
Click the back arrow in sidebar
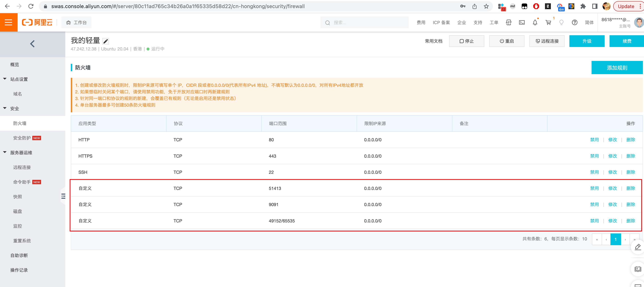(32, 44)
